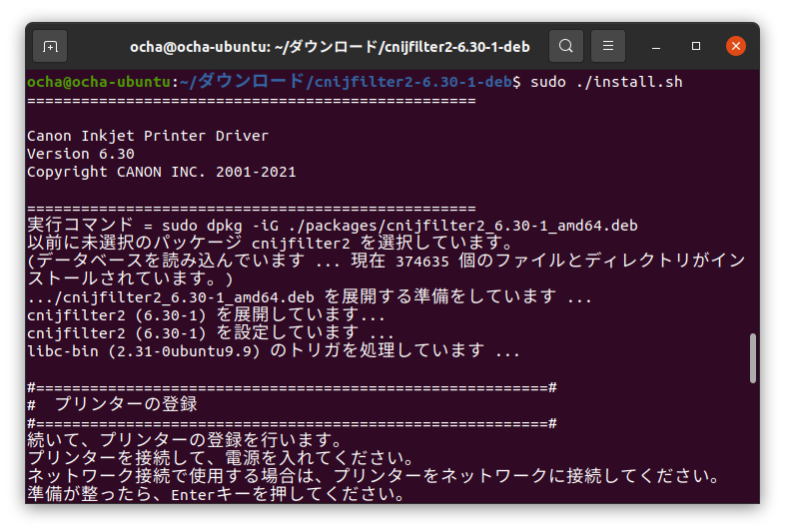
Task: Click the '実行コマンド = sudo dpkg' line
Action: coord(333,226)
